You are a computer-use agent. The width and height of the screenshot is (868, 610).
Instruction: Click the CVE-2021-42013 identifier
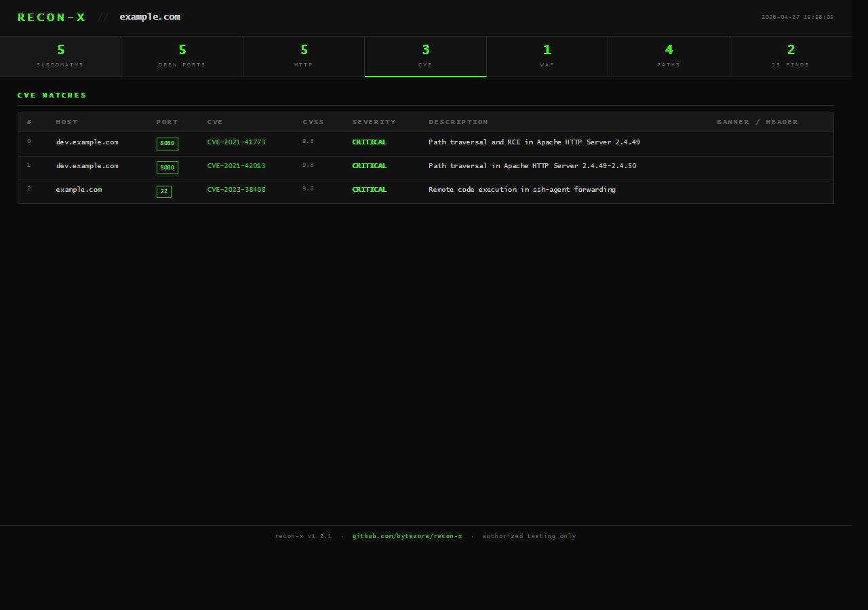(236, 166)
